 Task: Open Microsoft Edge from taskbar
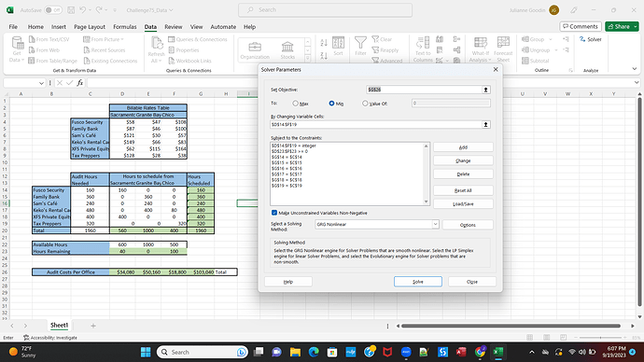click(314, 352)
